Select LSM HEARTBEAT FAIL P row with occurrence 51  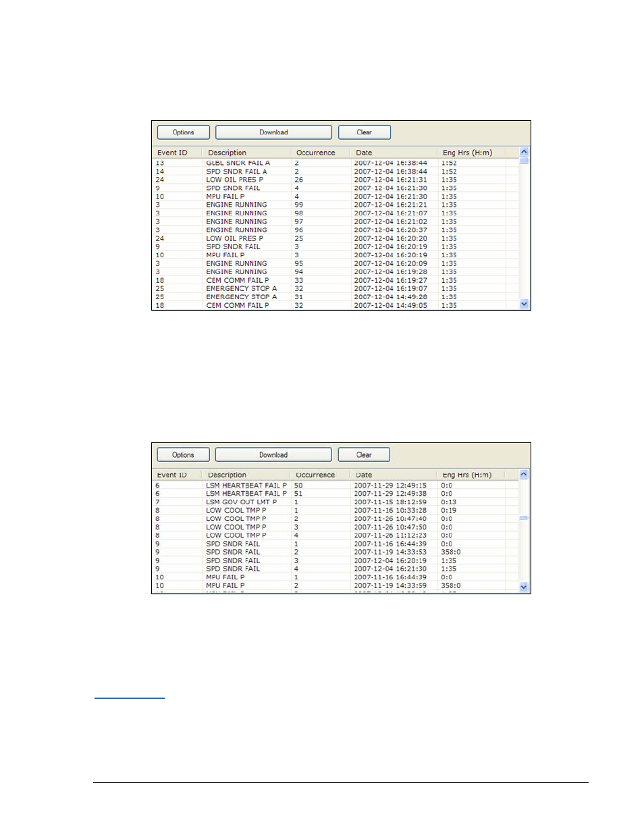[x=336, y=494]
